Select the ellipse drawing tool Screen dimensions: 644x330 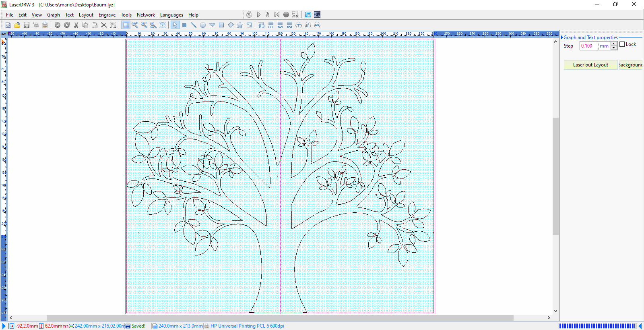tap(203, 25)
